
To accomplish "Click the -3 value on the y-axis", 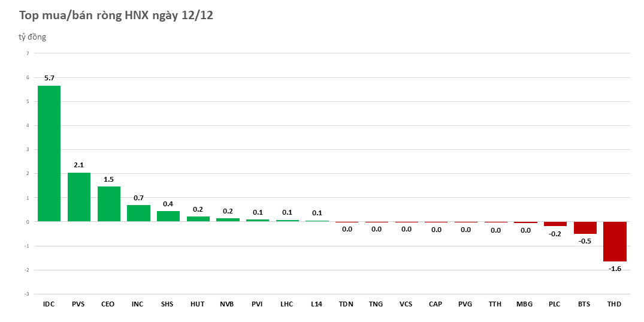I will tap(26, 294).
